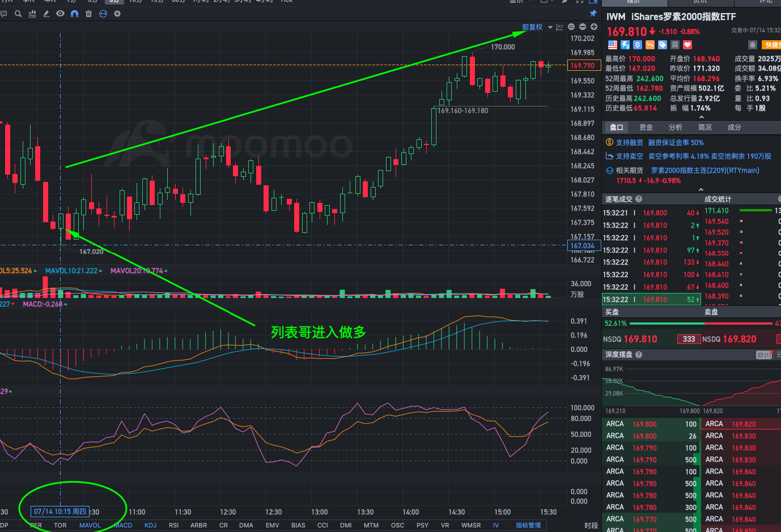Click the orange downtrend short-sell icon
Viewport: 781px width, 532px height.
pyautogui.click(x=650, y=45)
